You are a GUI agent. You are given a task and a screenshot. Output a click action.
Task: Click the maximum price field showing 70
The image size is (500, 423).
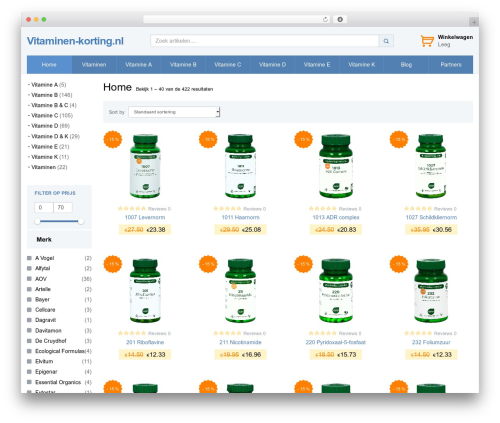tap(63, 207)
